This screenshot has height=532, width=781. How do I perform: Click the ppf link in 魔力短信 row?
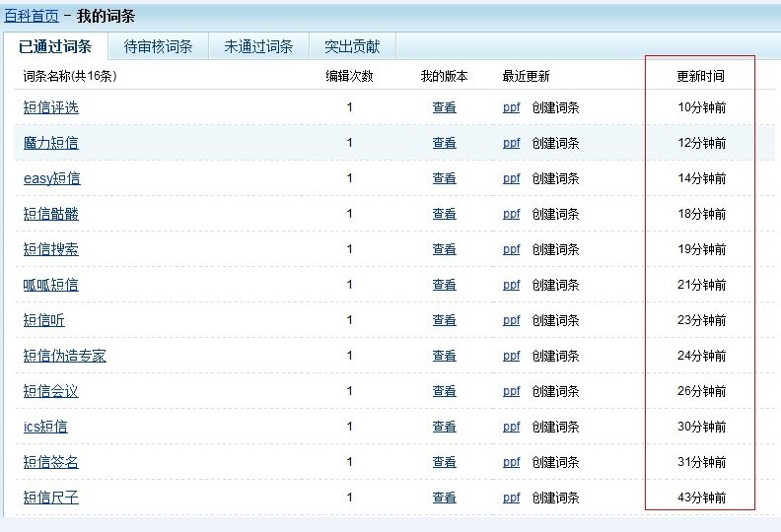[511, 143]
